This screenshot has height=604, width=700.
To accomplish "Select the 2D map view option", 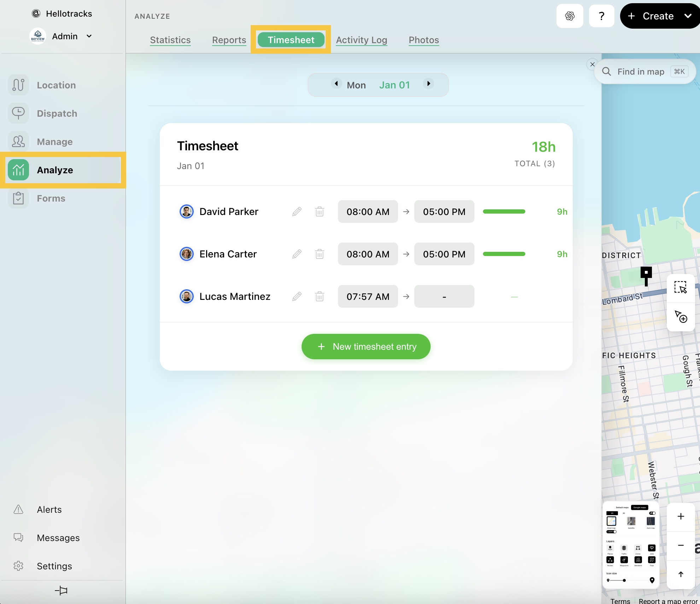I will coord(612,513).
